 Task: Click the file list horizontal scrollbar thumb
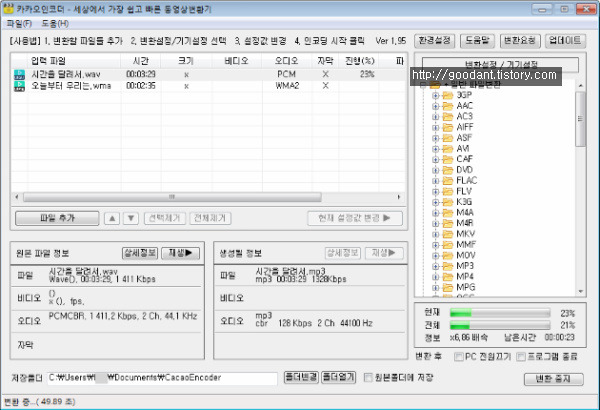click(x=172, y=197)
